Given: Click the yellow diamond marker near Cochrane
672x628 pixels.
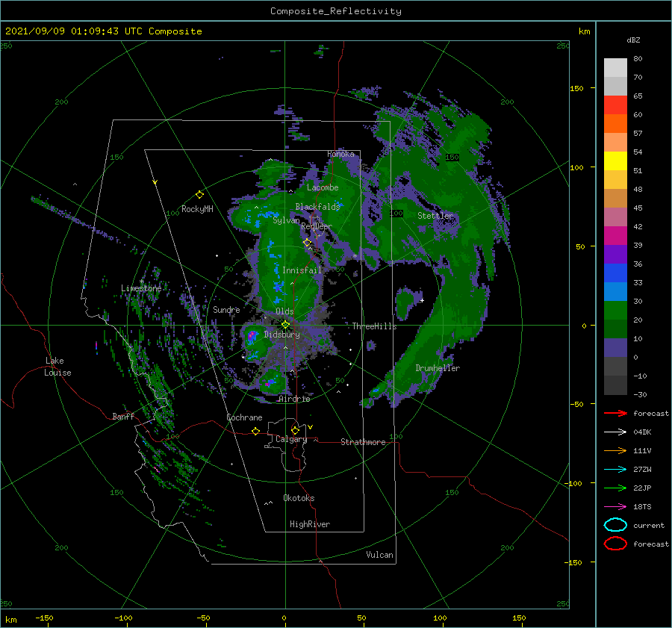Looking at the screenshot, I should [255, 431].
